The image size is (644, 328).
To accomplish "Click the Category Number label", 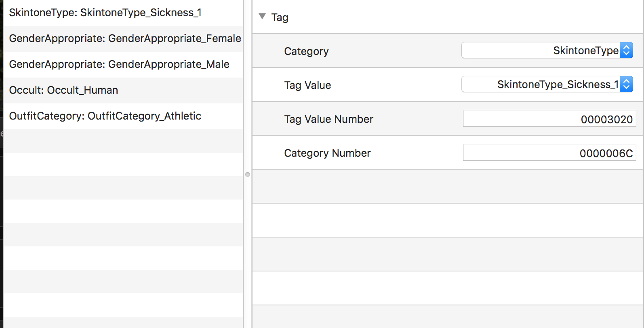I will click(327, 153).
